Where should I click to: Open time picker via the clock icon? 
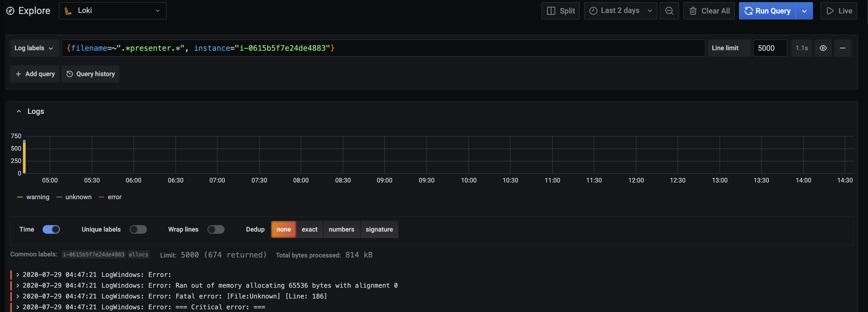pos(594,11)
